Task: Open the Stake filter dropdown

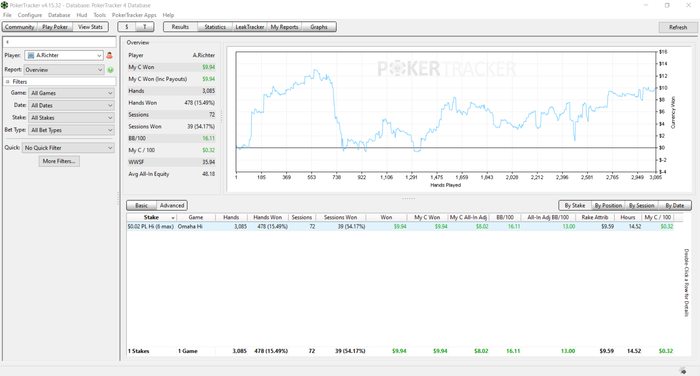Action: coord(71,117)
